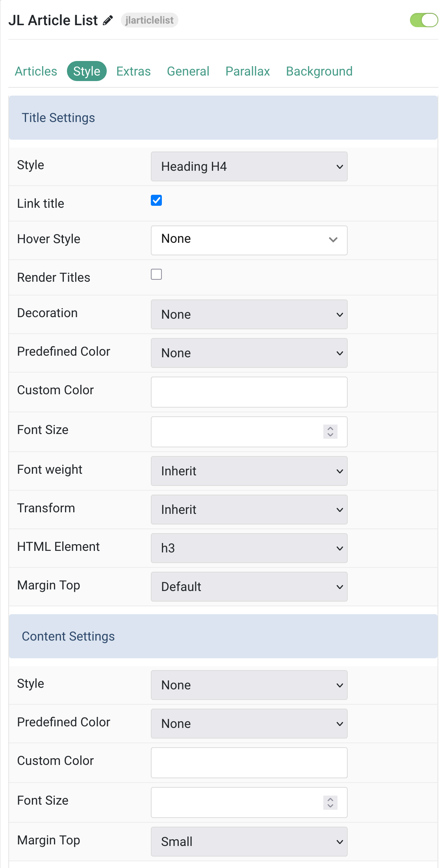
Task: Open the Font weight dropdown
Action: [249, 471]
